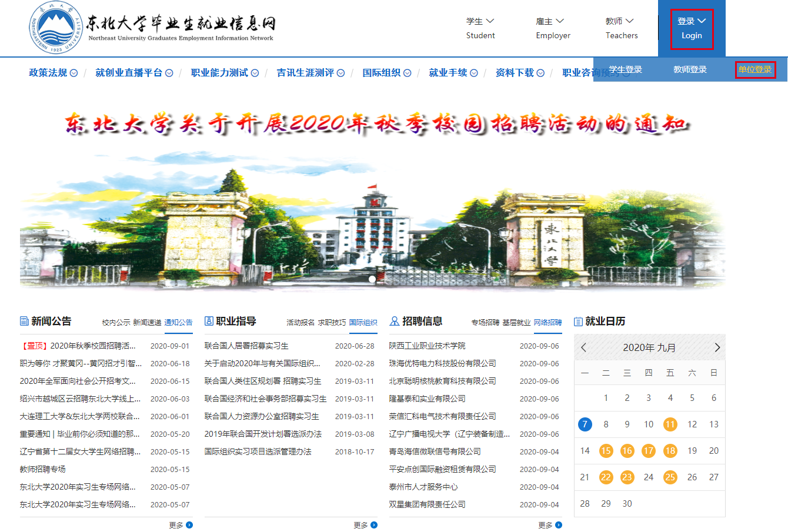This screenshot has height=532, width=788.
Task: Switch to 基层就业 tab
Action: 516,322
